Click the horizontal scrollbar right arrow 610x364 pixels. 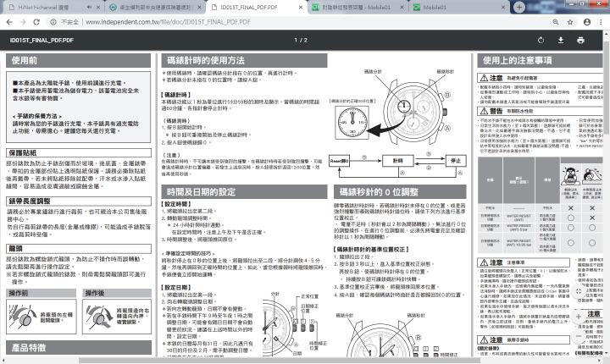coord(601,361)
